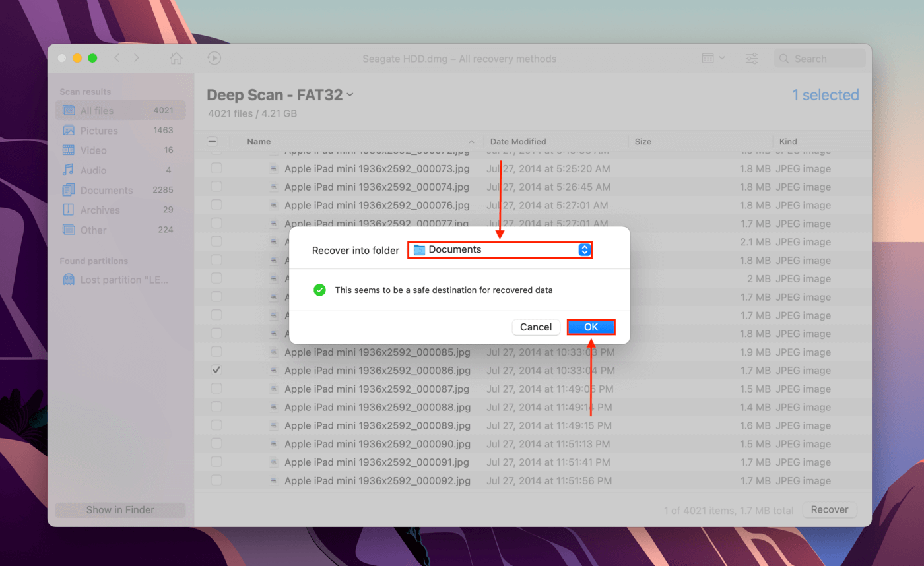Click the OK button in the dialog

(x=591, y=327)
